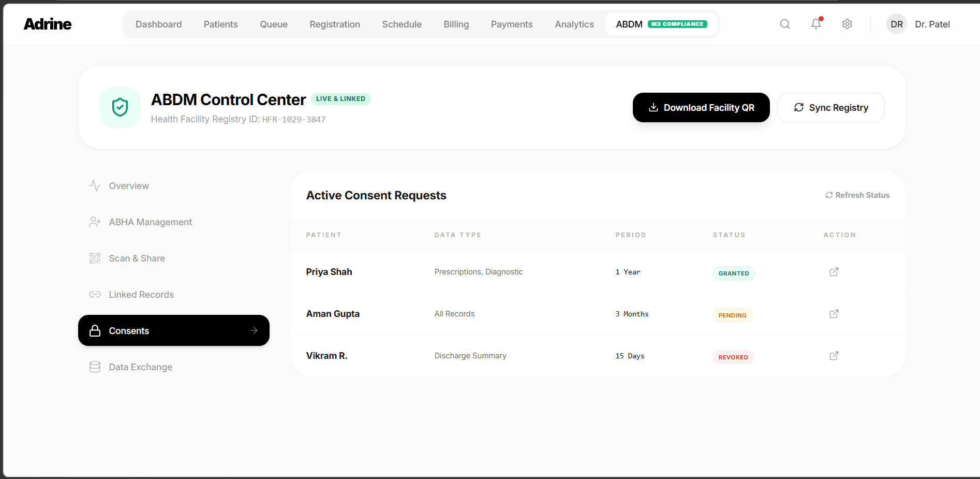The width and height of the screenshot is (980, 479).
Task: Click the Linked Records chain icon
Action: point(95,294)
